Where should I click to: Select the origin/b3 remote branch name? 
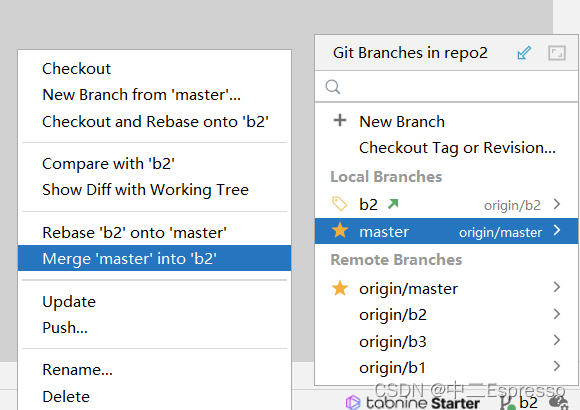point(392,342)
